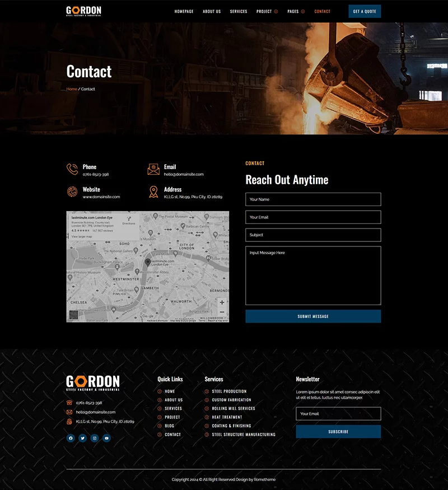Open the Twitter social icon

coord(82,438)
